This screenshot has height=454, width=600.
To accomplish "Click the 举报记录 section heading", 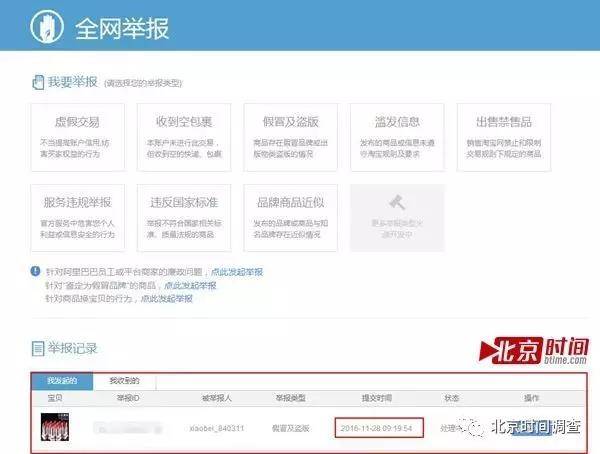I will 72,348.
